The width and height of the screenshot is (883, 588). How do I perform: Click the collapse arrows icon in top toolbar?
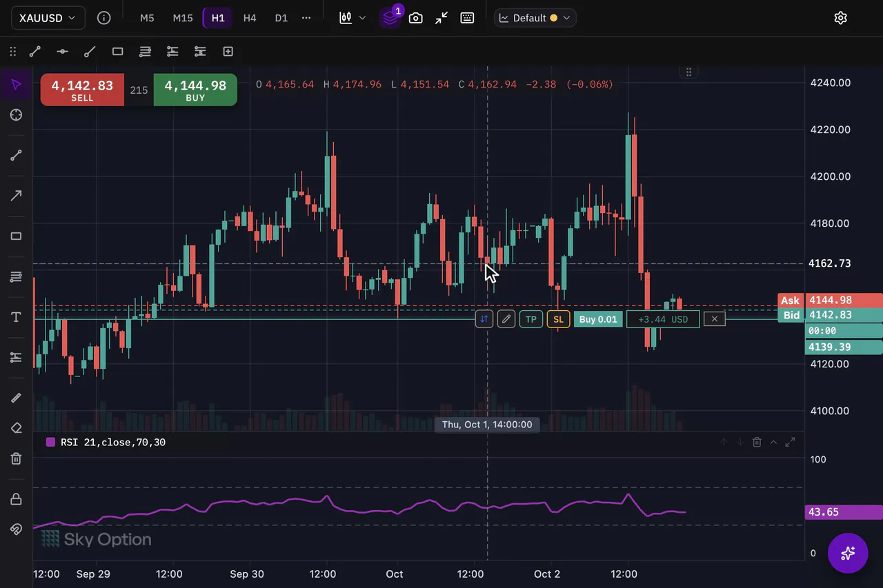click(x=441, y=18)
